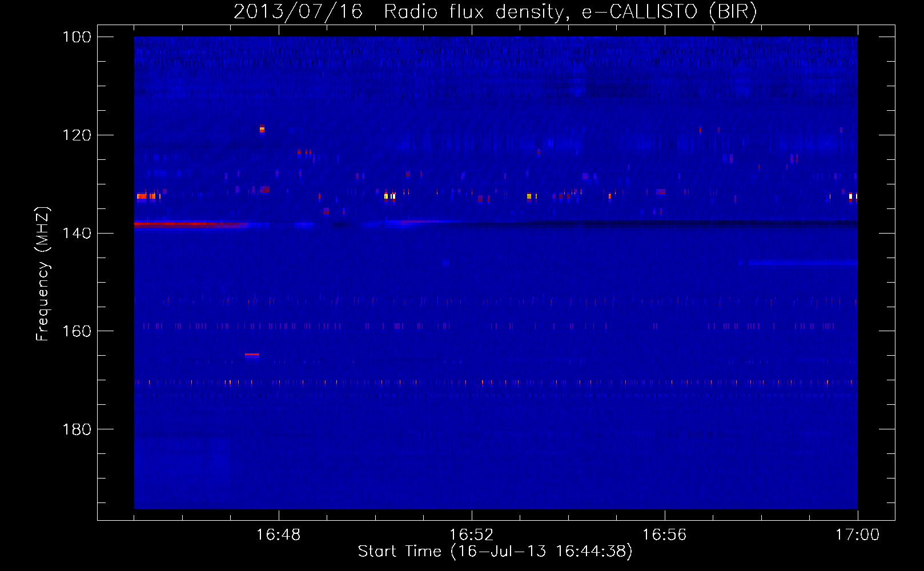This screenshot has width=924, height=571.
Task: Click the 16:48 time tick label
Action: click(x=278, y=535)
